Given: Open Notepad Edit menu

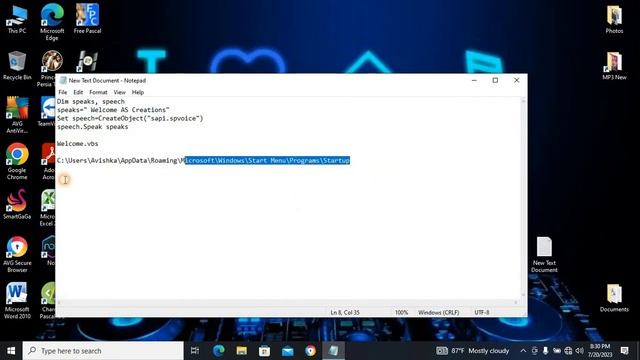Looking at the screenshot, I should pos(78,92).
